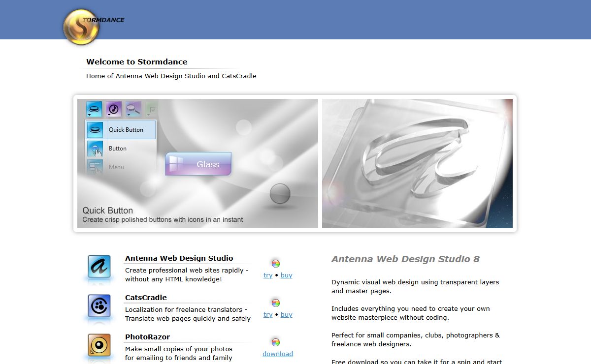The height and width of the screenshot is (364, 591).
Task: Click the blue Quick Button toolbar icon
Action: (x=94, y=109)
